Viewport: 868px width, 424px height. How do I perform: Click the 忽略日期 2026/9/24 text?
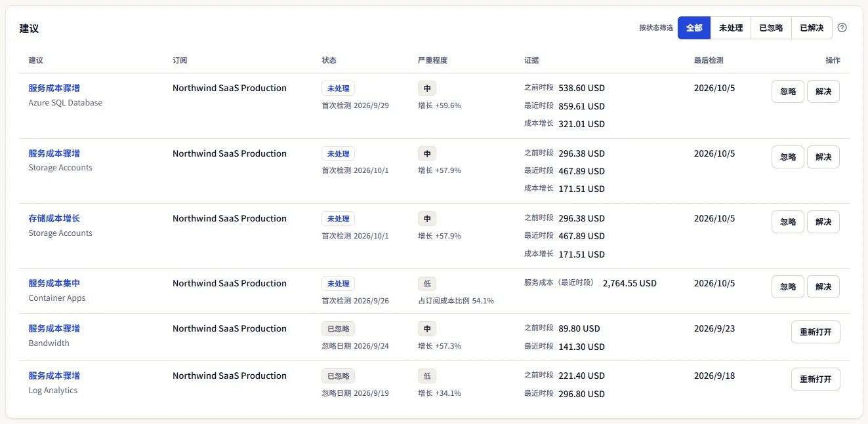click(x=355, y=346)
